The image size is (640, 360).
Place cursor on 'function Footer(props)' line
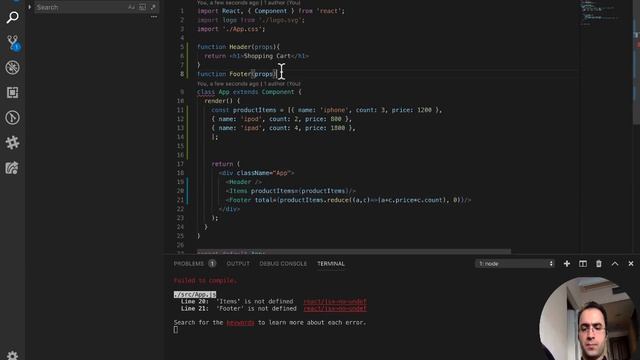click(x=237, y=74)
